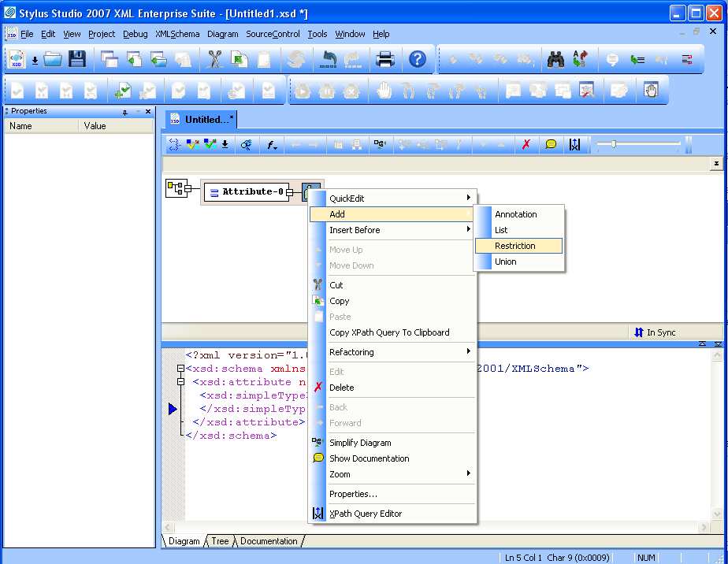
Task: Click the red X delete icon in diagram toolbar
Action: (526, 144)
